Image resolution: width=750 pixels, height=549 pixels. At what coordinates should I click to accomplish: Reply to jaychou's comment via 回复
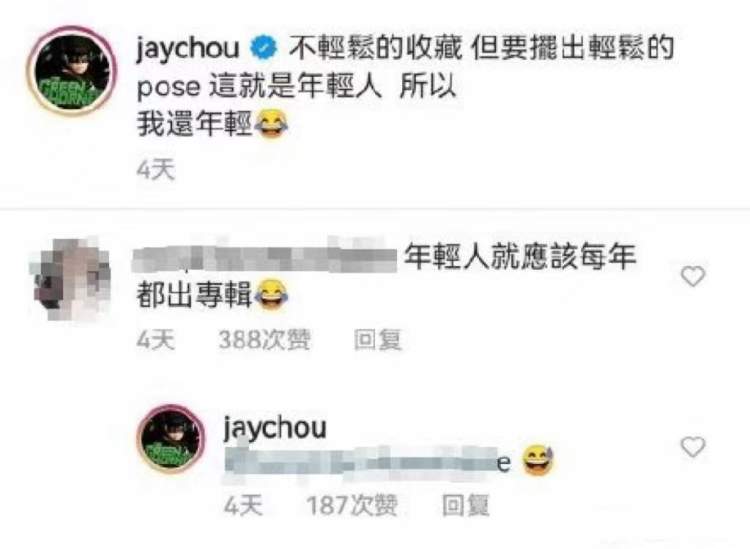pyautogui.click(x=466, y=505)
